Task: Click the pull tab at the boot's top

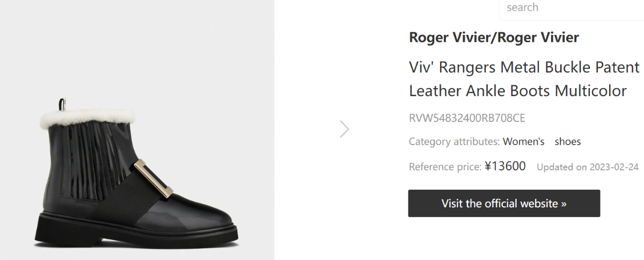Action: (63, 104)
